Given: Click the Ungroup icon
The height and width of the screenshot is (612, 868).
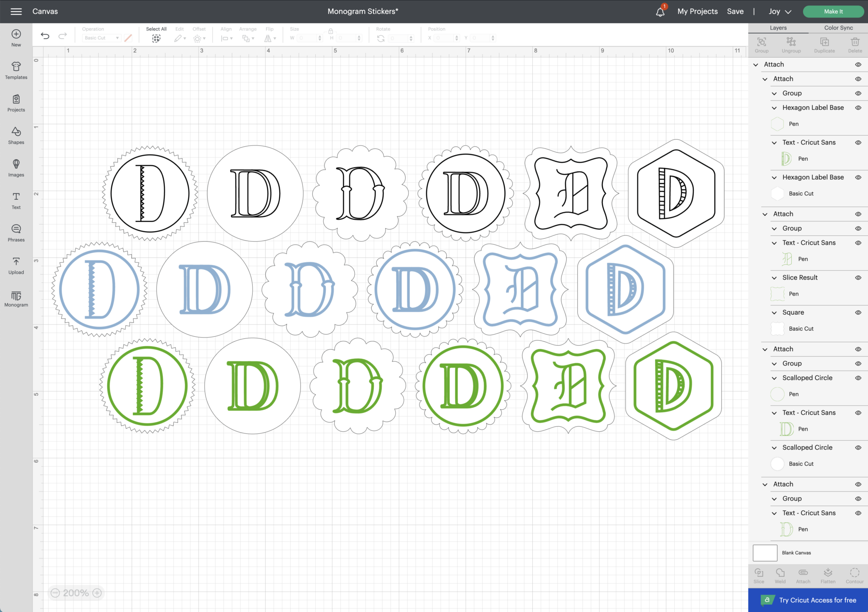Looking at the screenshot, I should click(792, 44).
